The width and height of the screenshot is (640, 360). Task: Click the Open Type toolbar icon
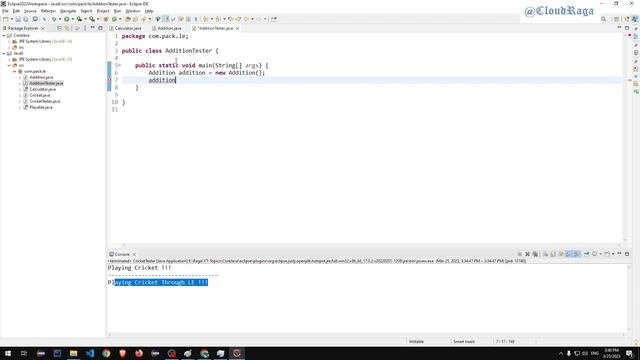click(x=128, y=19)
